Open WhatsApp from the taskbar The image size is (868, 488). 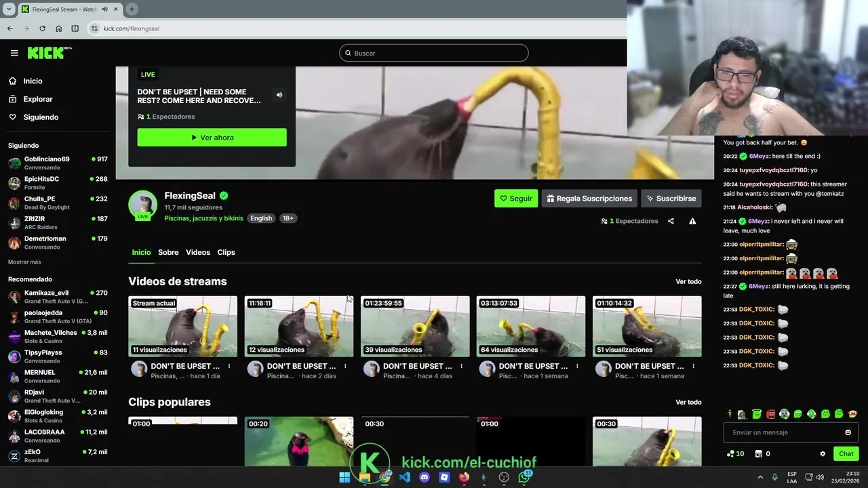524,477
